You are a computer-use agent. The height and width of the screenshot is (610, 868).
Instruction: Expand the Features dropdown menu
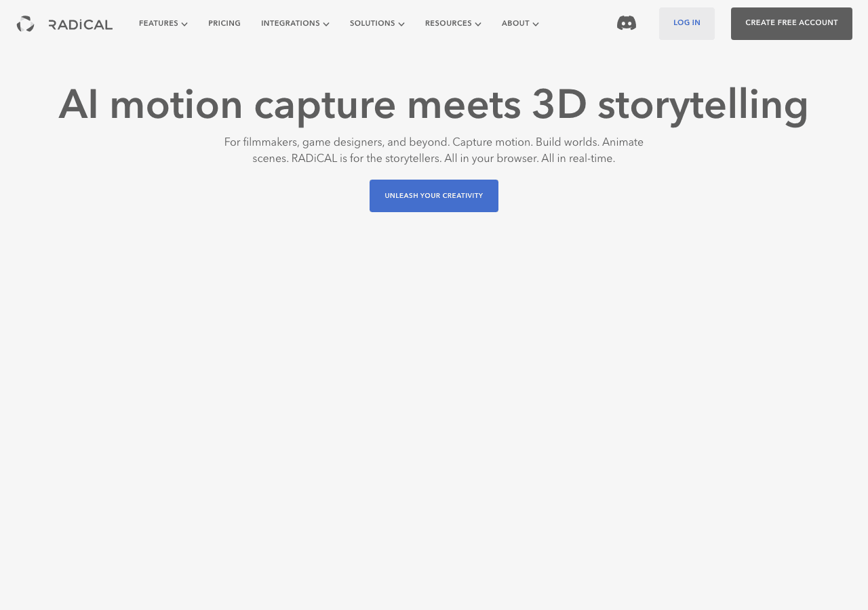pyautogui.click(x=163, y=24)
